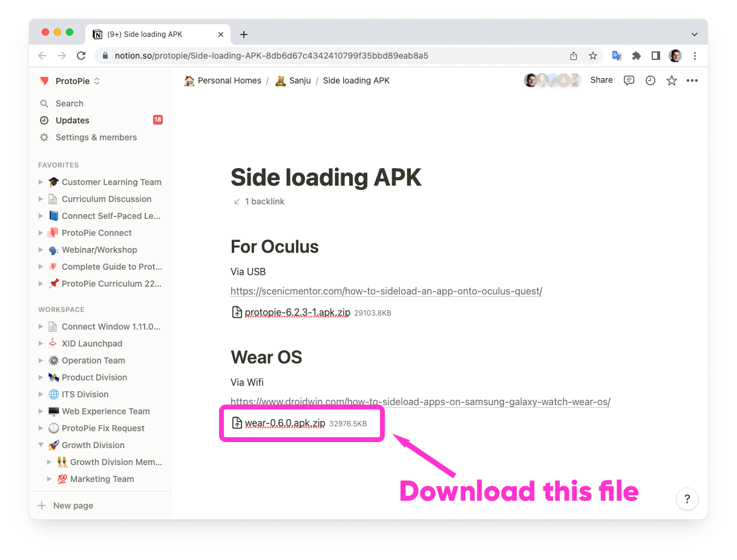
Task: Open Connect Window 1.11.0... page
Action: point(111,327)
